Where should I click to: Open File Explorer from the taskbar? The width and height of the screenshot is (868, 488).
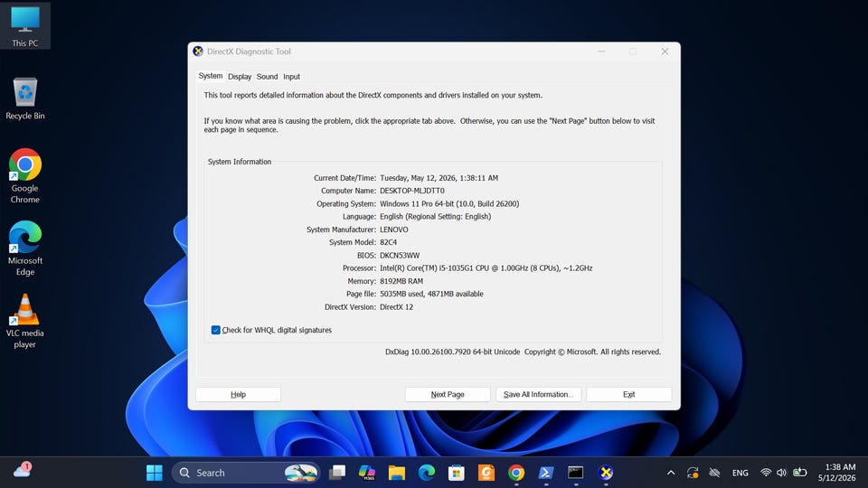point(397,473)
